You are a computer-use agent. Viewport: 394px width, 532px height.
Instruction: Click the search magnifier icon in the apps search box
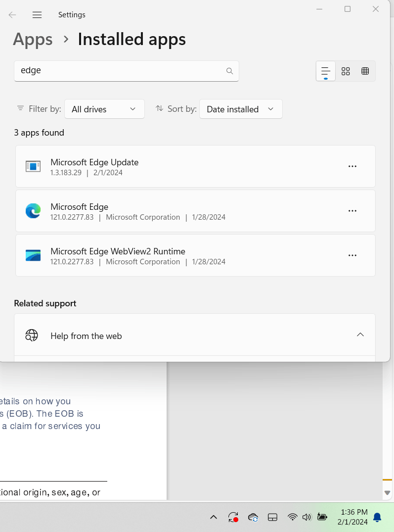point(230,71)
